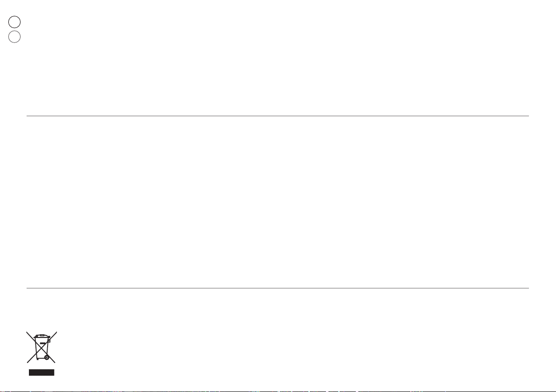Image resolution: width=556 pixels, height=392 pixels.
Task: Click the left end of the lower divider line
Action: click(x=28, y=288)
